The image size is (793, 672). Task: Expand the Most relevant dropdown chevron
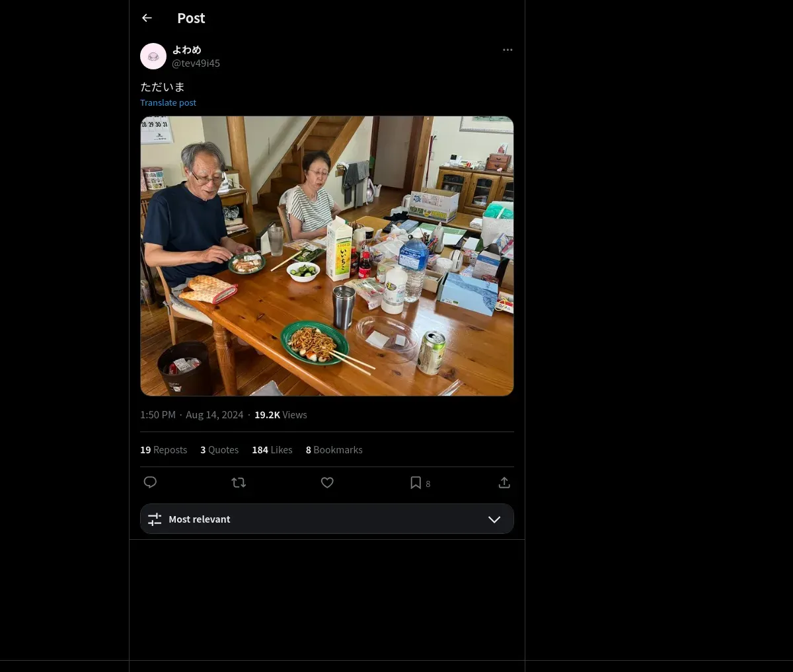[x=494, y=519]
